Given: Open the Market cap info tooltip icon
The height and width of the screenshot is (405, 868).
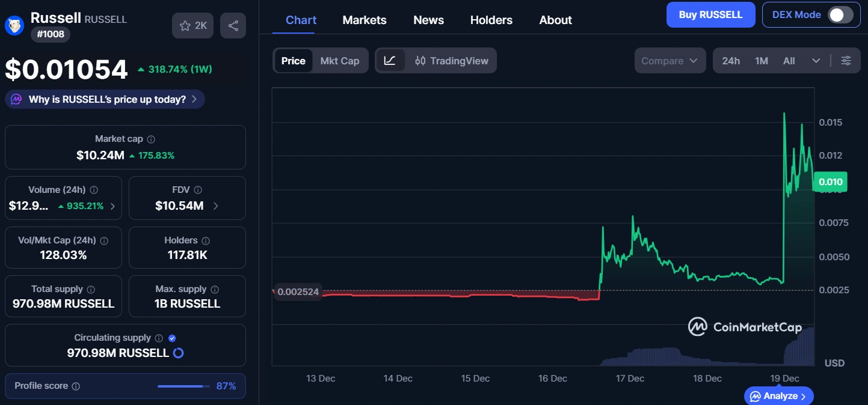Looking at the screenshot, I should (152, 139).
